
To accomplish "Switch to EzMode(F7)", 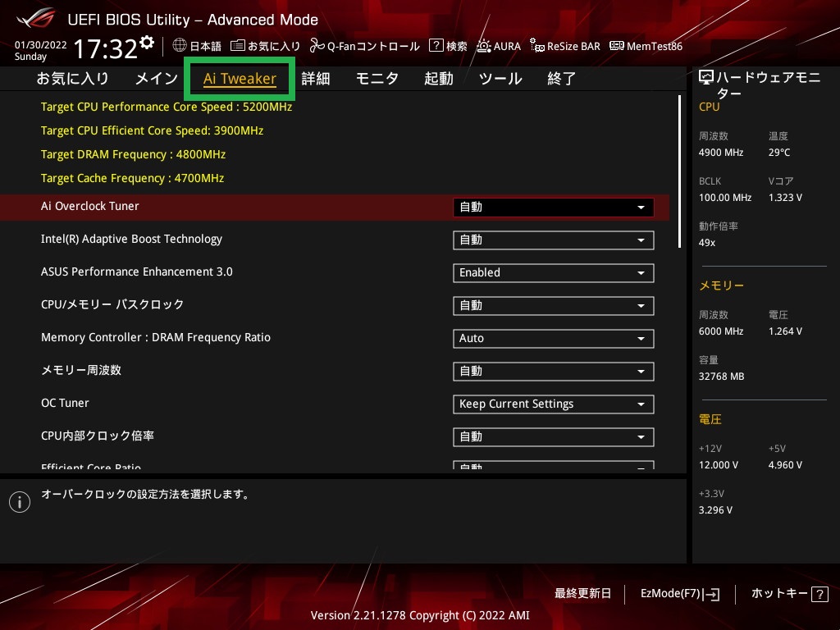I will pos(680,594).
